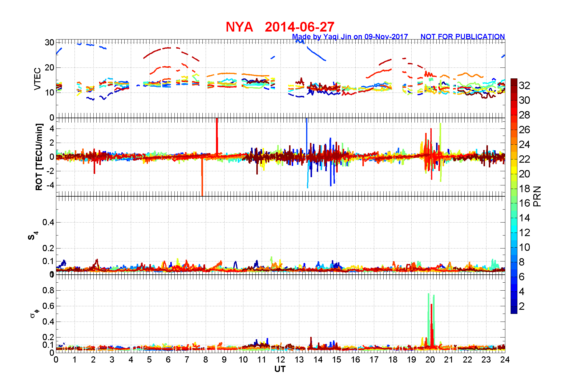This screenshot has width=561, height=392.
Task: Click σφ tick label '0.6'
Action: [48, 306]
